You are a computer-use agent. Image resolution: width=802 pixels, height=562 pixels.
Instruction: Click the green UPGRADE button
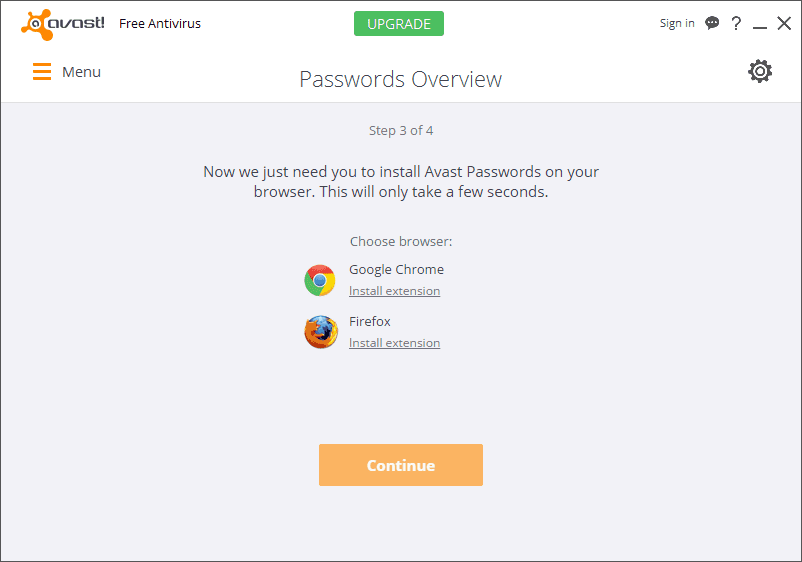click(399, 24)
